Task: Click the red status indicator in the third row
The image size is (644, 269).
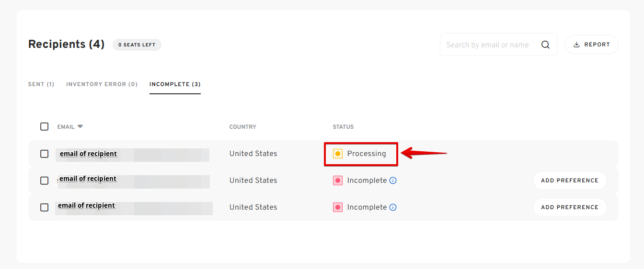Action: pyautogui.click(x=338, y=207)
